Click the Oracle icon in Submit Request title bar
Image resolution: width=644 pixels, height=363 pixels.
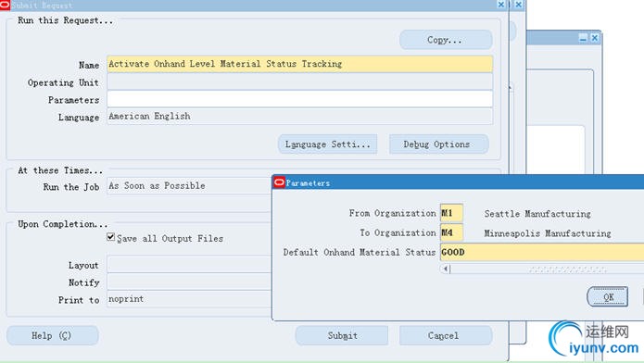(5, 5)
